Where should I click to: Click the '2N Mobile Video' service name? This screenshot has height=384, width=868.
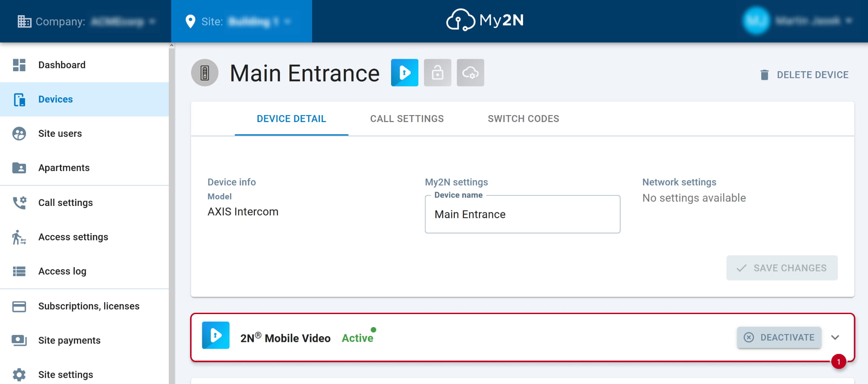tap(286, 338)
